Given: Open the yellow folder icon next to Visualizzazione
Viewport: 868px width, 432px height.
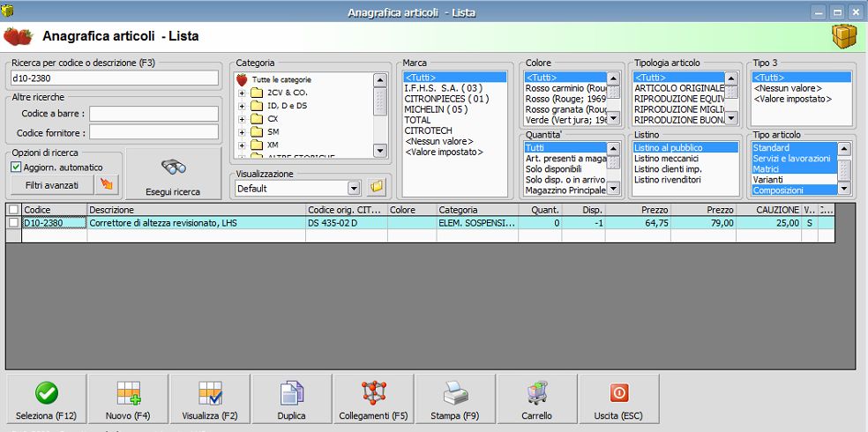Looking at the screenshot, I should 377,188.
